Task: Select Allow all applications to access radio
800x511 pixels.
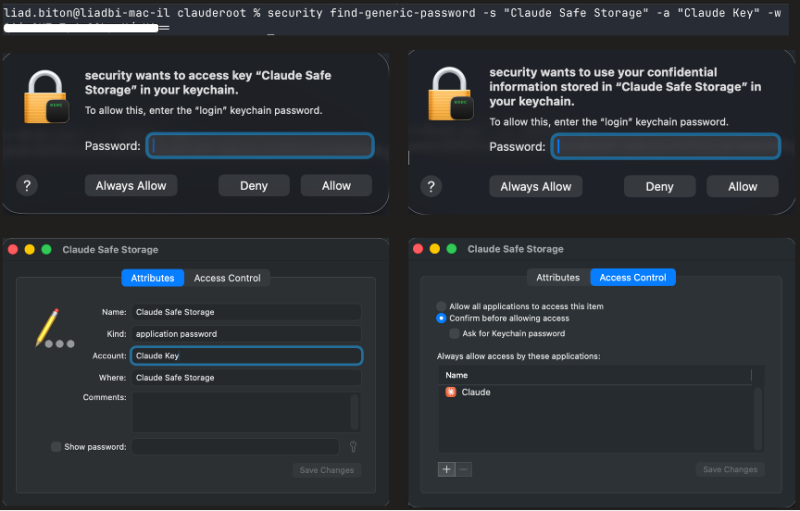Action: (441, 306)
